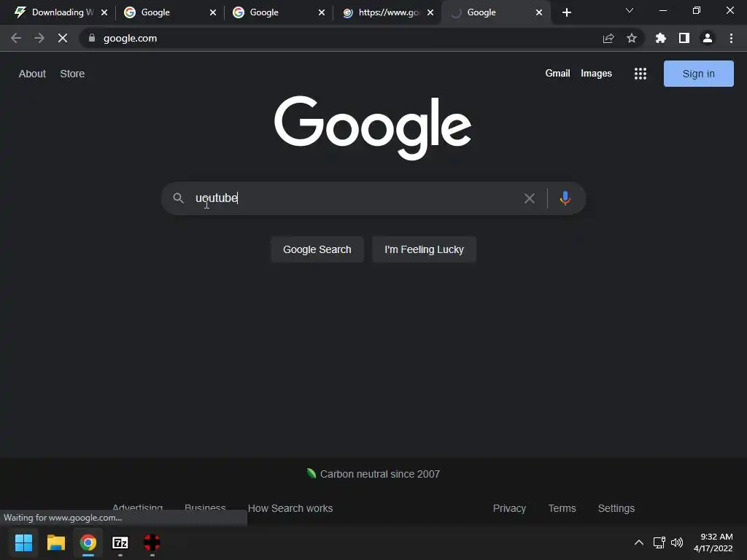Open a new tab with plus
This screenshot has height=560, width=747.
point(566,12)
